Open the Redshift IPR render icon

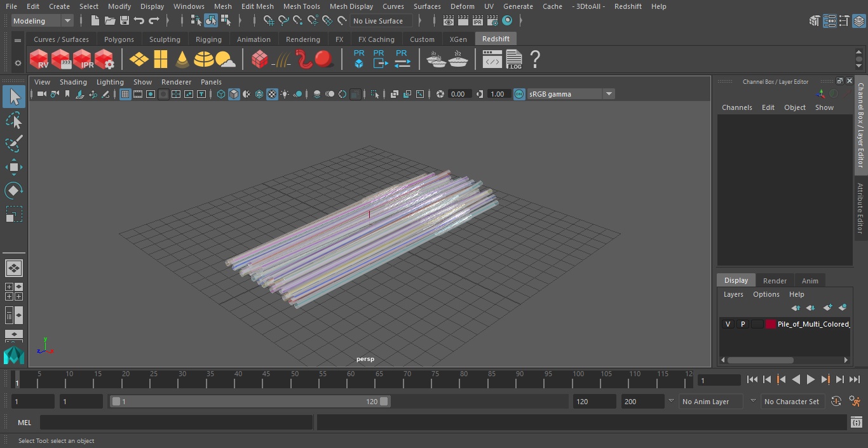(83, 60)
